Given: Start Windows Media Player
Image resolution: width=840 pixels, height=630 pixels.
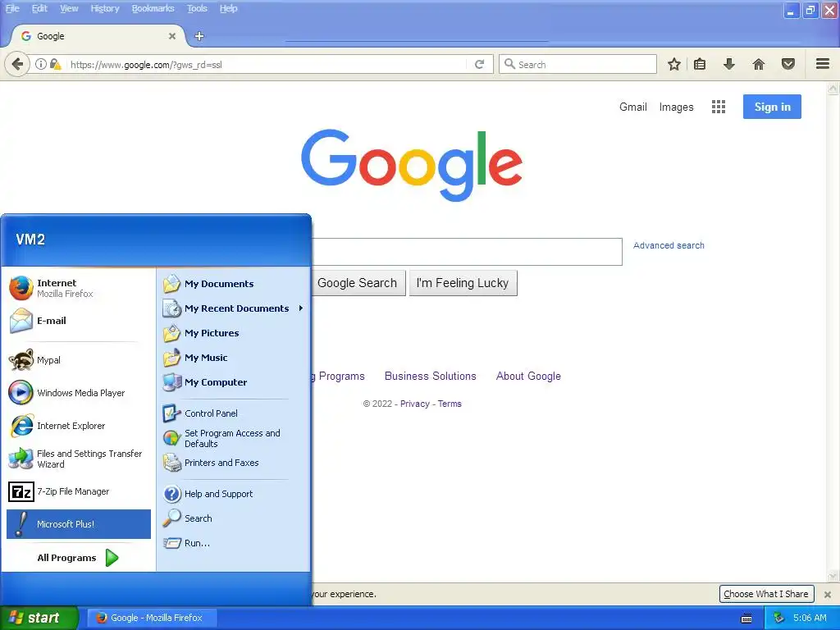Looking at the screenshot, I should coord(78,393).
